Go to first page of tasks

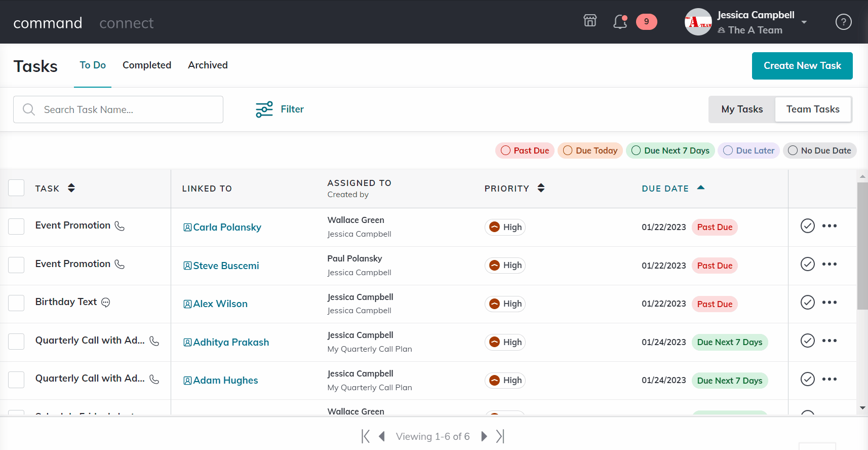(x=366, y=436)
